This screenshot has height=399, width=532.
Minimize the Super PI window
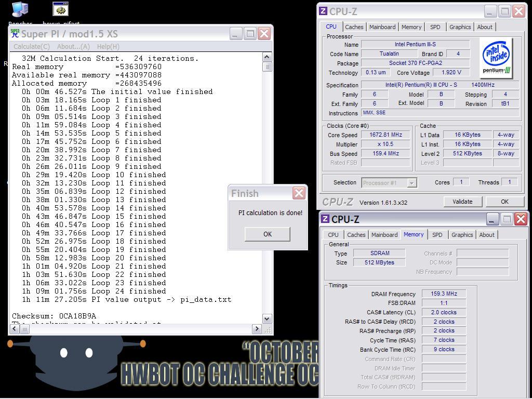tap(236, 34)
